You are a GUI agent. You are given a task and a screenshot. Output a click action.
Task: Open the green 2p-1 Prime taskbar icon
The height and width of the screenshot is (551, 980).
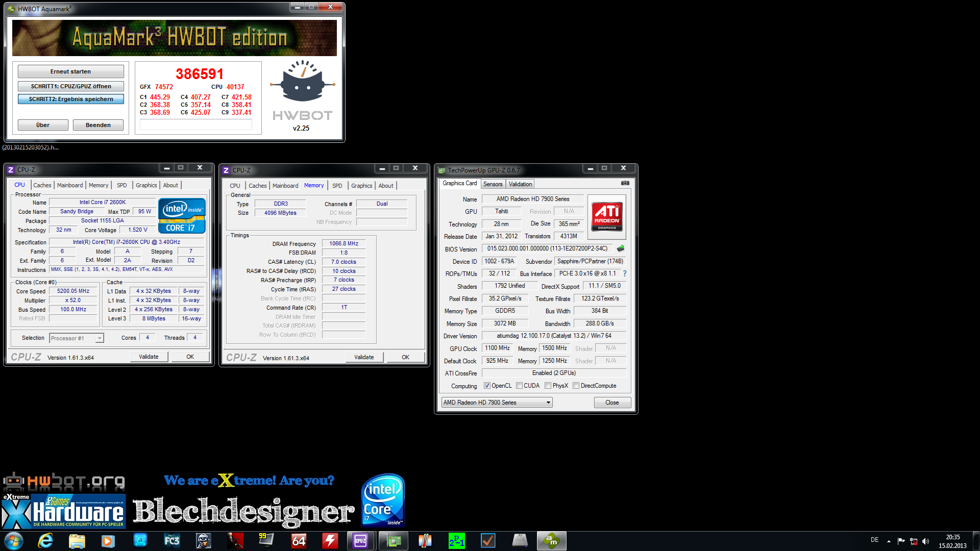pos(456,540)
